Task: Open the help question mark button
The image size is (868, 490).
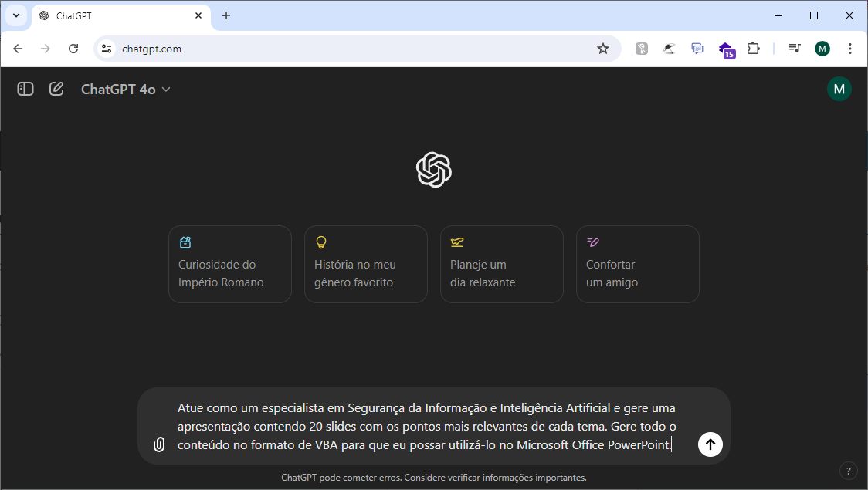Action: coord(848,471)
